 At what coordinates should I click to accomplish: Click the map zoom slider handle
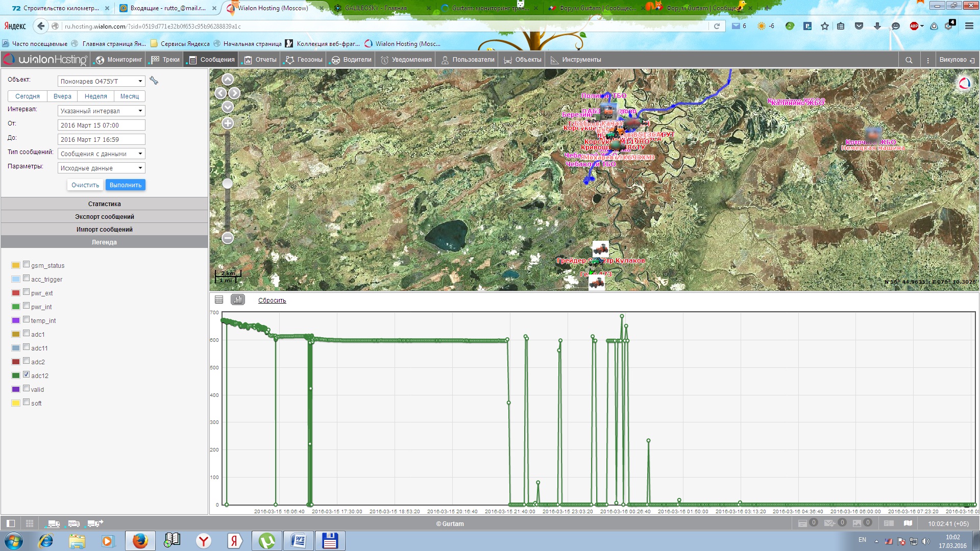tap(228, 183)
